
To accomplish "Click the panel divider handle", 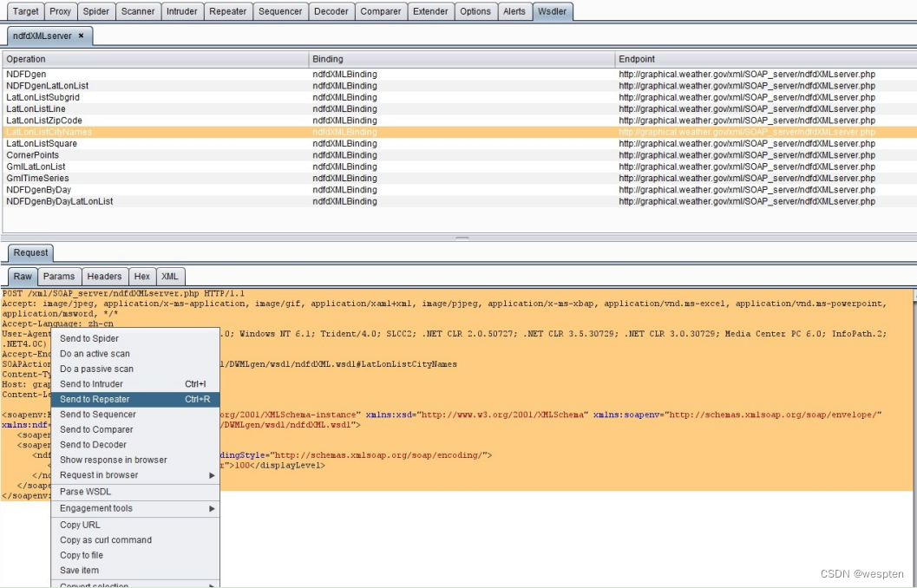I will 462,238.
